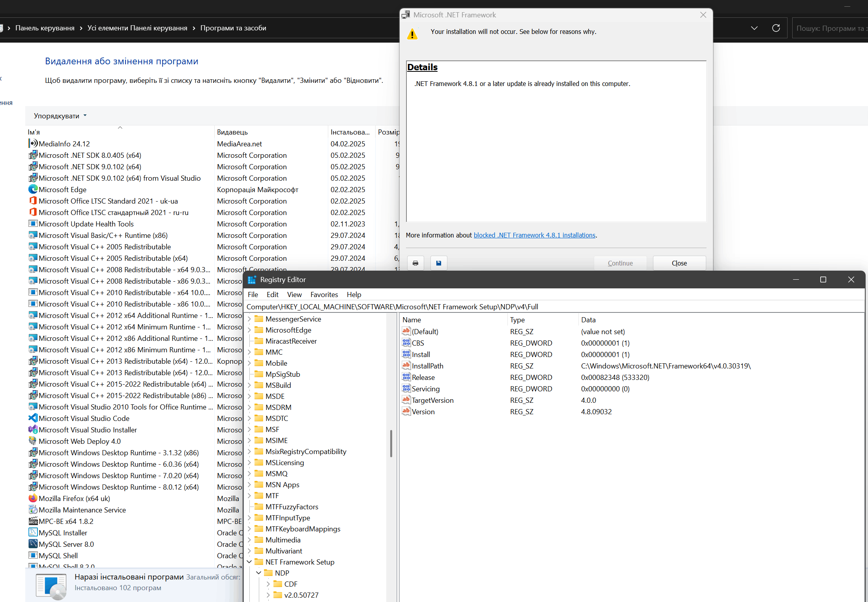This screenshot has width=868, height=602.
Task: Select the MSBuild folder in registry tree
Action: click(x=278, y=385)
